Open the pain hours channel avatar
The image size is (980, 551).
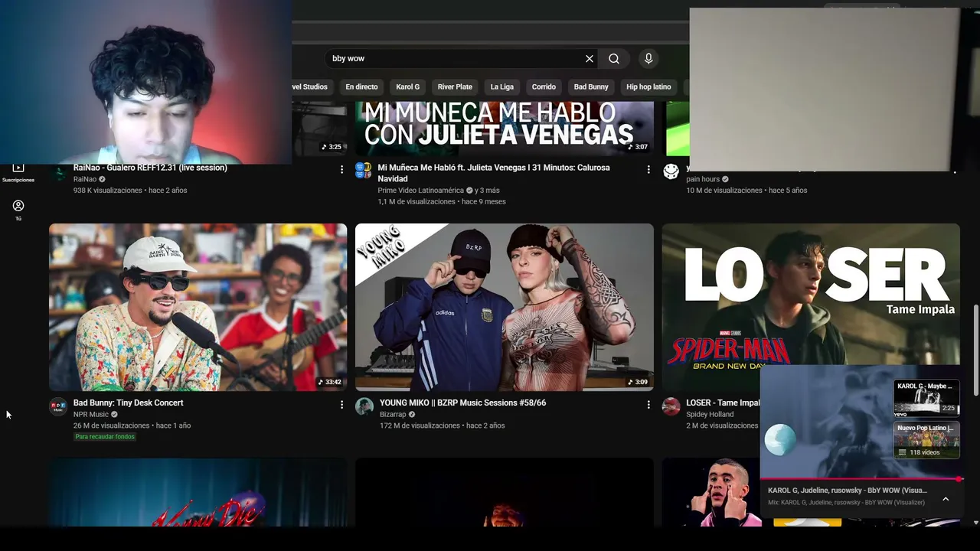coord(671,171)
